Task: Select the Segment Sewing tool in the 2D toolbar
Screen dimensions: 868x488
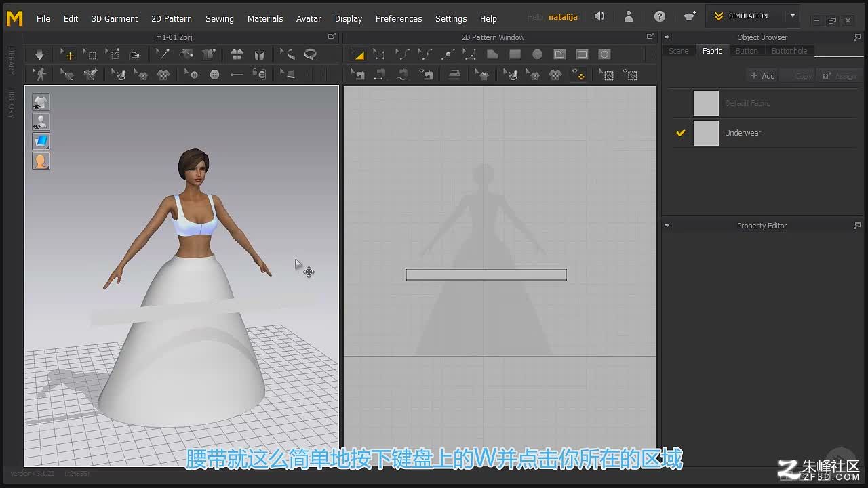Action: click(380, 75)
